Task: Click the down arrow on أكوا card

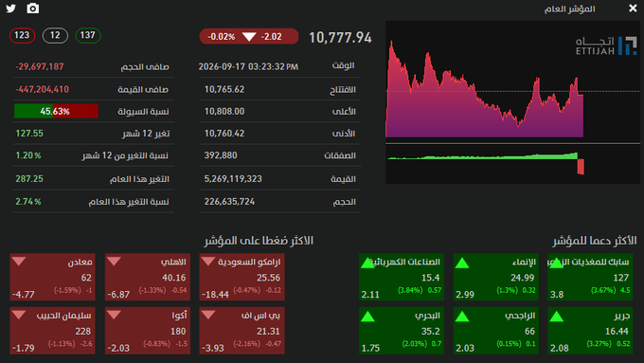Action: pos(114,315)
